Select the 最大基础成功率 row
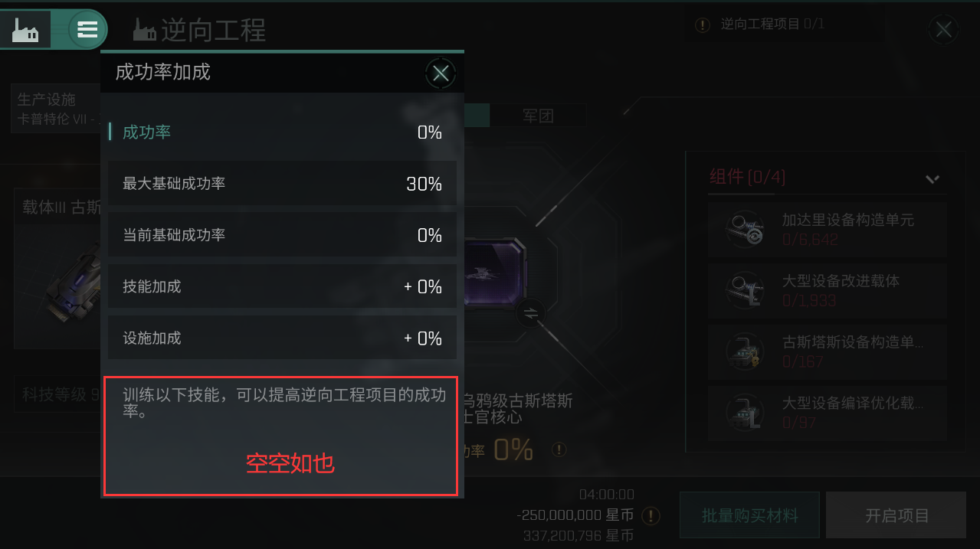The width and height of the screenshot is (980, 549). tap(282, 184)
